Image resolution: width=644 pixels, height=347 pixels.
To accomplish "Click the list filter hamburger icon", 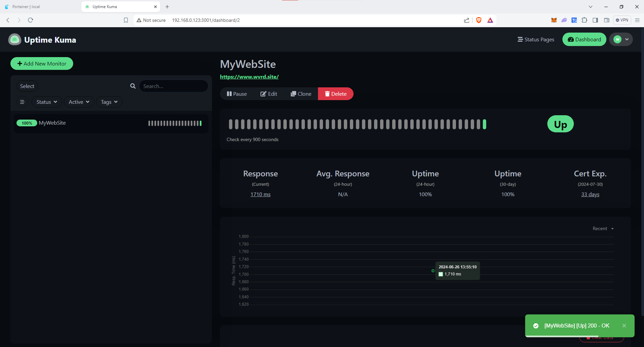I will (x=22, y=102).
